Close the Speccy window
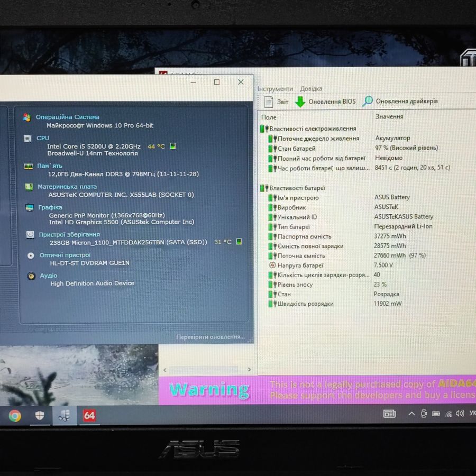Screen dimensions: 476x476 (241, 82)
